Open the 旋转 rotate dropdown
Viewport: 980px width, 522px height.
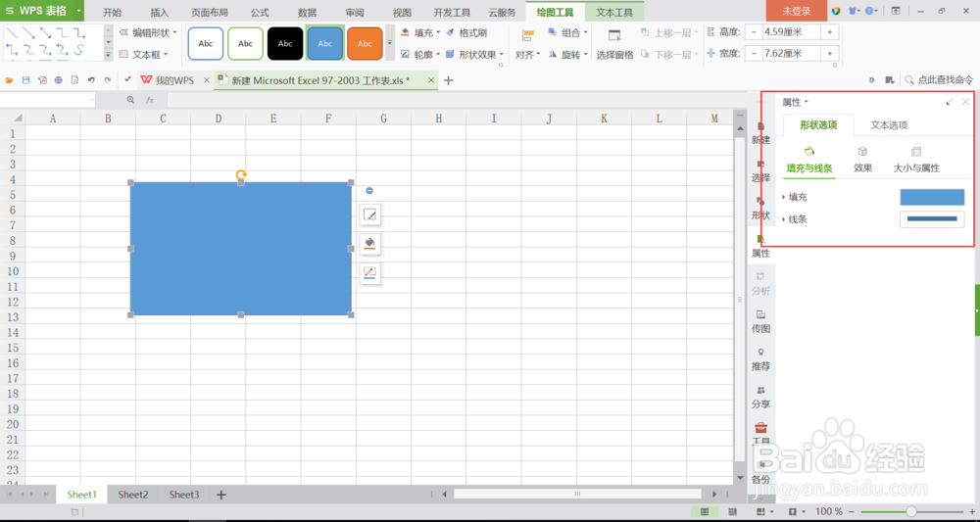pos(568,54)
